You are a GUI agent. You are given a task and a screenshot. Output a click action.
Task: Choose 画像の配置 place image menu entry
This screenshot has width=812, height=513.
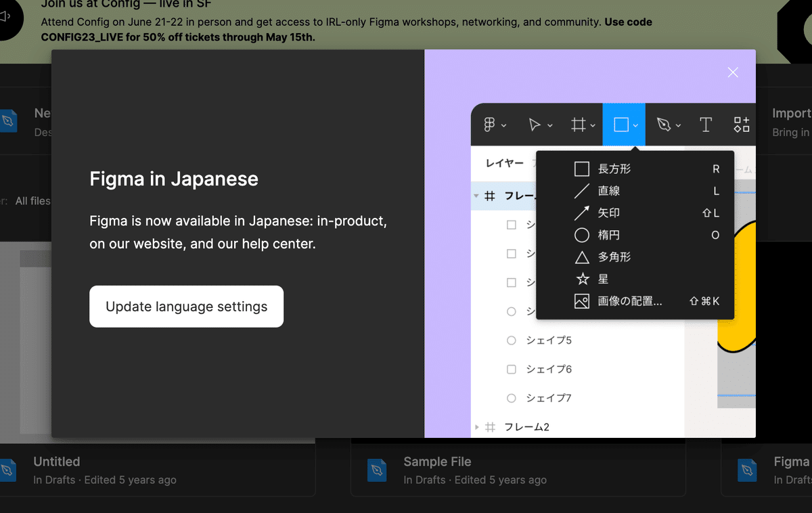point(635,301)
